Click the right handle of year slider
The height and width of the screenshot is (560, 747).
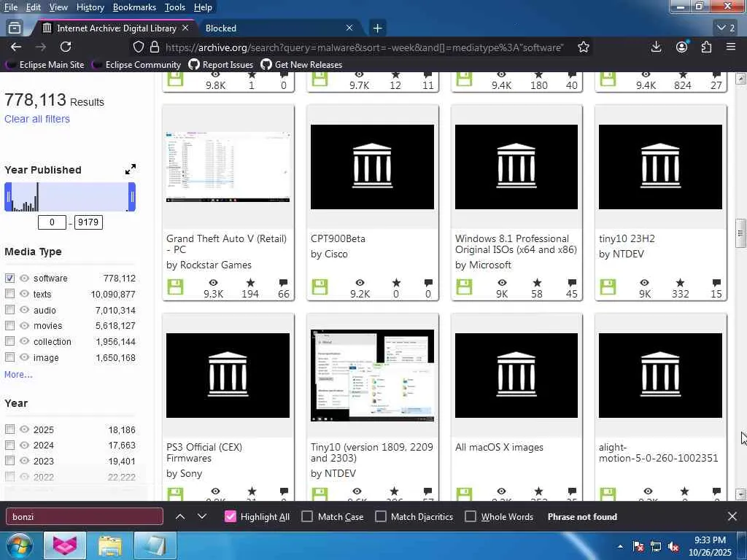tap(132, 197)
